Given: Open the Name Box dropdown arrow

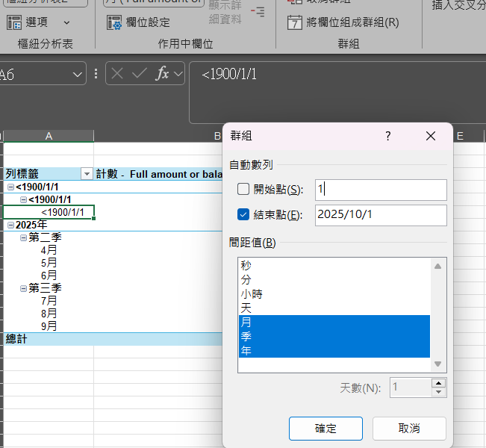Looking at the screenshot, I should point(78,74).
